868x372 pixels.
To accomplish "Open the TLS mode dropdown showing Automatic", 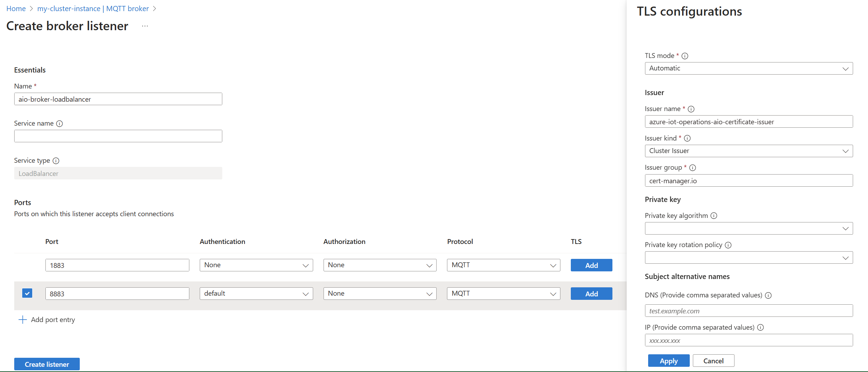I will coord(748,68).
